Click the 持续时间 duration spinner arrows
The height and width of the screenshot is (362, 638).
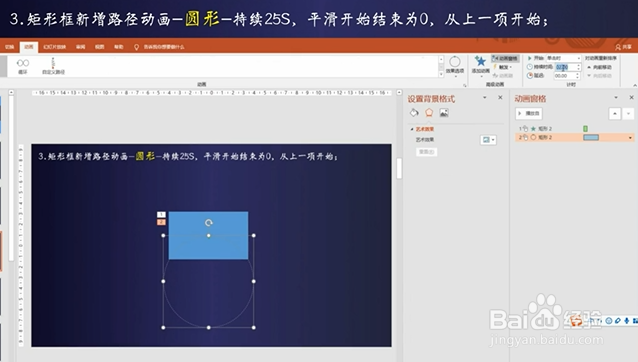[x=578, y=67]
